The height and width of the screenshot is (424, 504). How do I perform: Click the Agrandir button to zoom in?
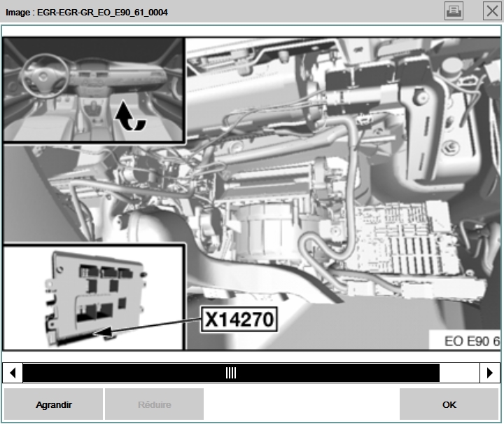click(54, 404)
